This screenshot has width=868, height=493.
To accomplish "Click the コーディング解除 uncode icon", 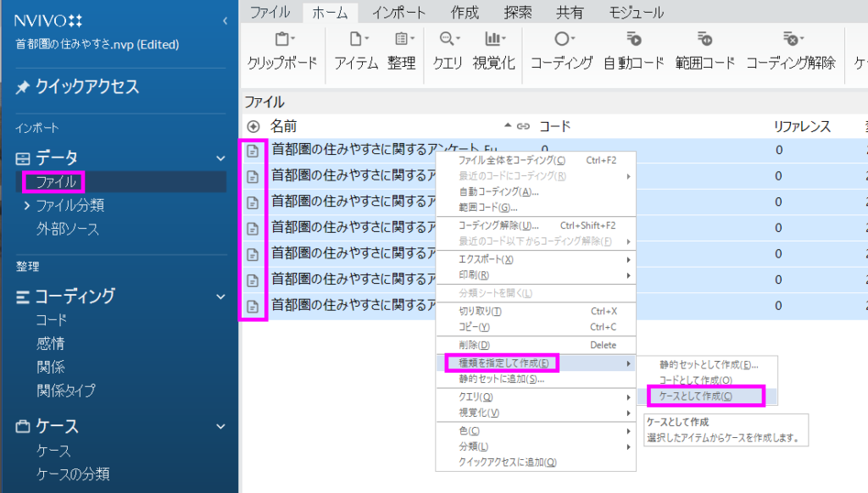I will point(790,40).
